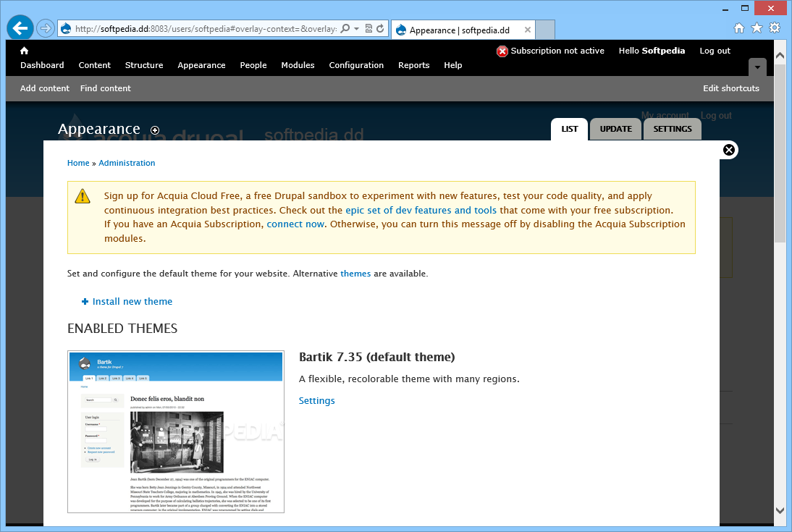Close the overlay with X icon
Screen dimensions: 792x532
click(x=728, y=150)
